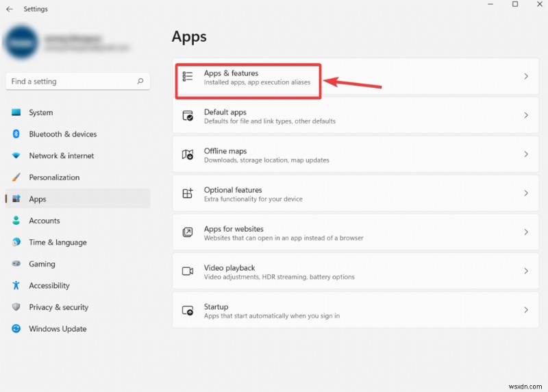Click the back arrow icon in Settings

pos(10,9)
